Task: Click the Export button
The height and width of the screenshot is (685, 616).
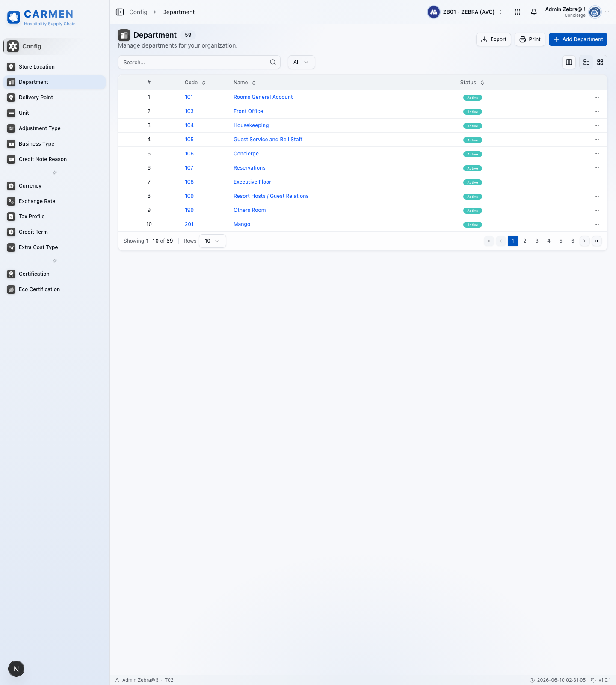Action: pyautogui.click(x=494, y=39)
